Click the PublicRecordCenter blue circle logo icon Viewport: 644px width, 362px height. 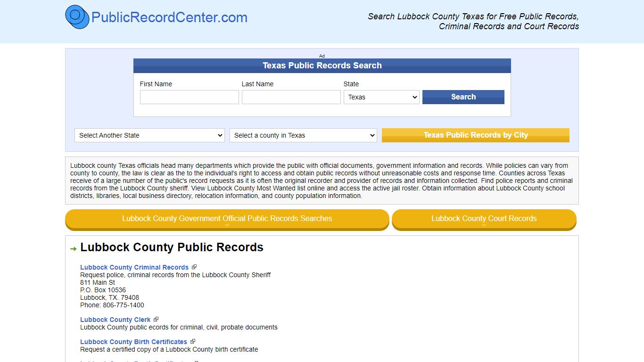77,17
